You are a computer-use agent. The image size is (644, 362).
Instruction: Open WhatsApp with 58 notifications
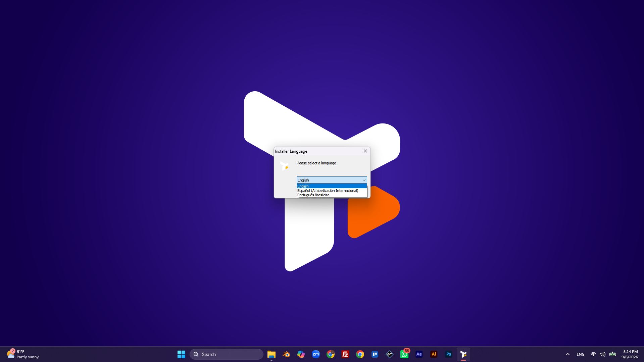(x=404, y=354)
